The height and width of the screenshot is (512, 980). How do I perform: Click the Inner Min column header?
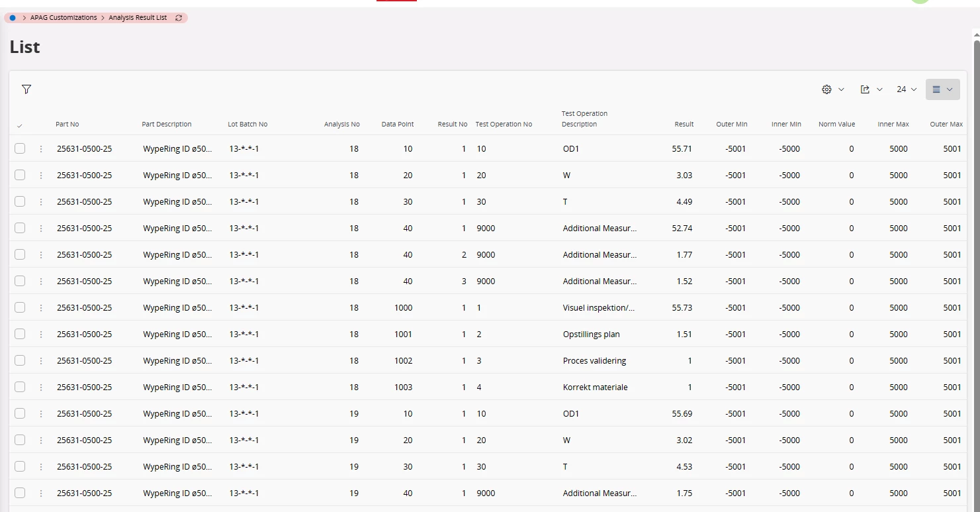coord(786,125)
